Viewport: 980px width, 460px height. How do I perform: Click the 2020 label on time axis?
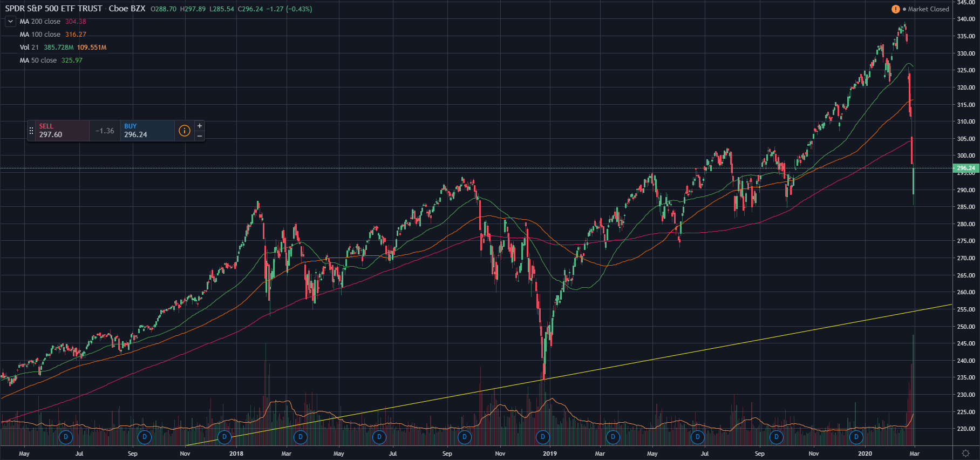click(x=865, y=454)
